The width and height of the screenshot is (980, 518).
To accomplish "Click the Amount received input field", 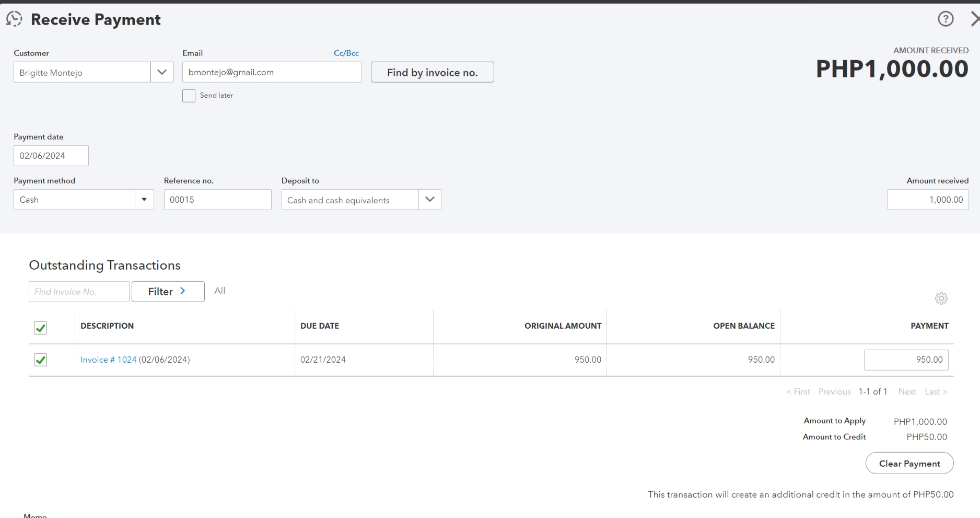I will (x=928, y=200).
